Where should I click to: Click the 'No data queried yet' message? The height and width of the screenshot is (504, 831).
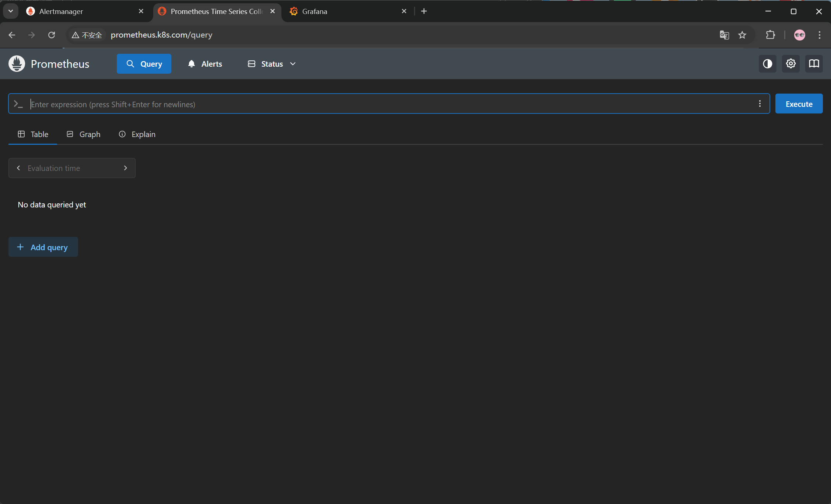coord(52,205)
